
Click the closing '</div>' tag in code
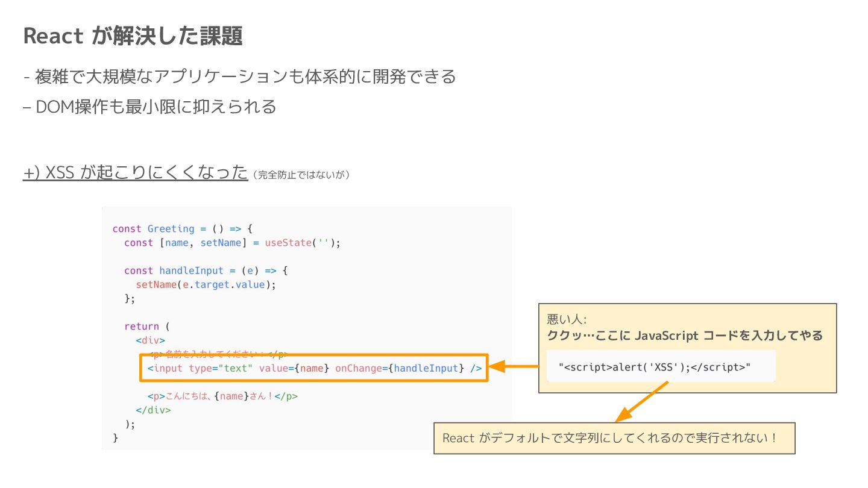pos(153,410)
